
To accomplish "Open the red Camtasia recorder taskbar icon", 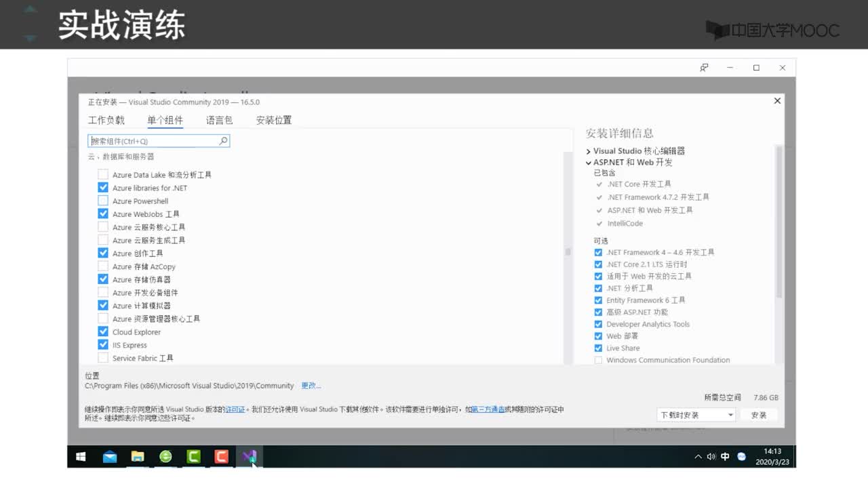I will coord(221,457).
